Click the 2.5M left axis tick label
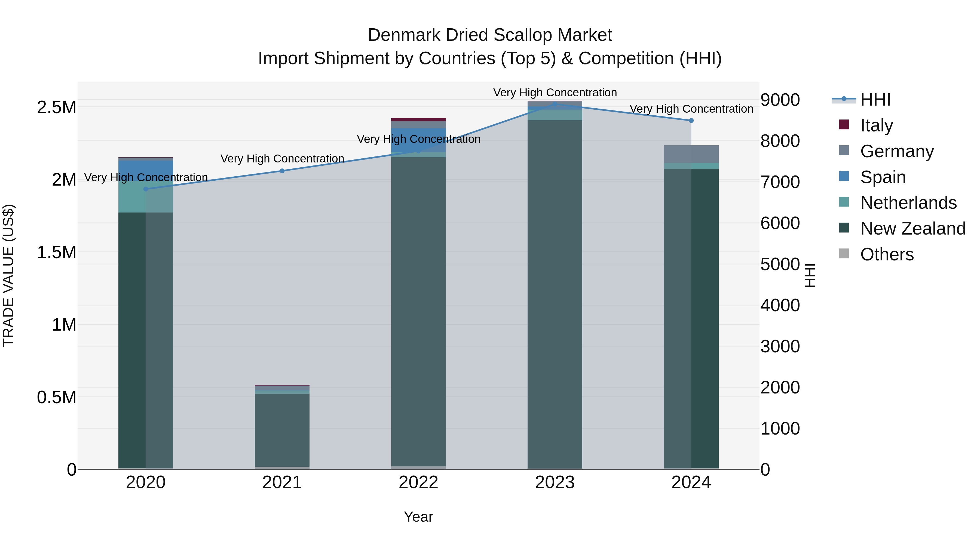Image resolution: width=980 pixels, height=551 pixels. (x=57, y=107)
